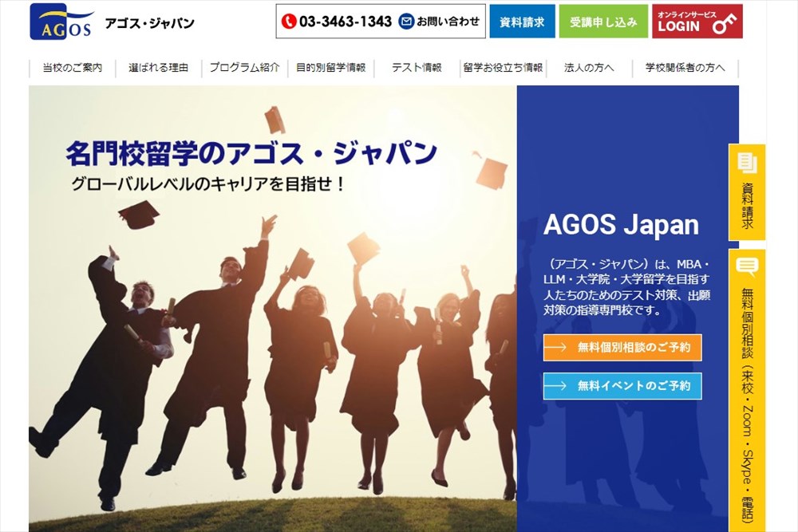Click the yellow 資料請求 side tab text
Screen dimensions: 798x532
(x=747, y=206)
